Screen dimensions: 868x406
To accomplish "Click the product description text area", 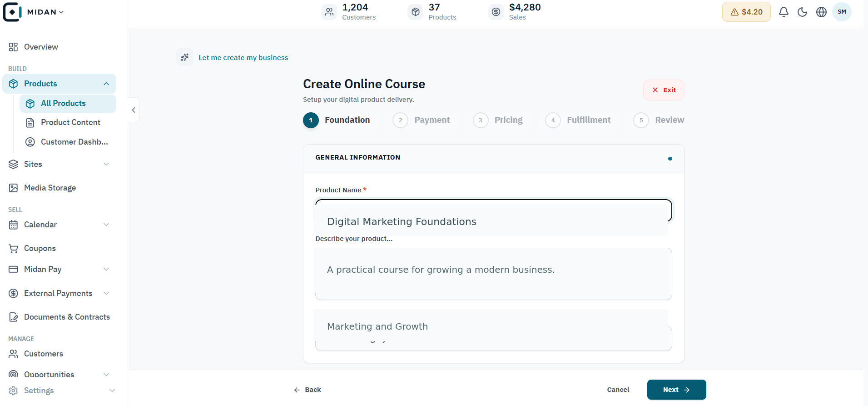I will click(x=493, y=274).
